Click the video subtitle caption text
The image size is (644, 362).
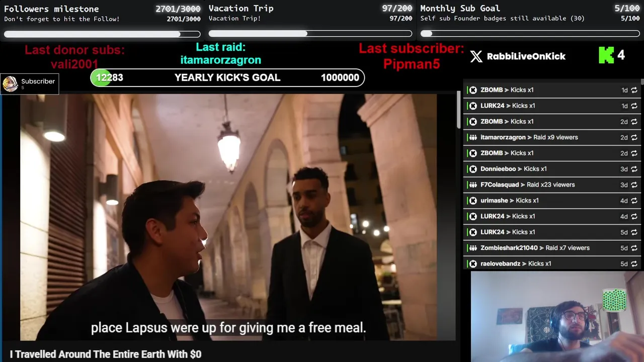(x=228, y=328)
